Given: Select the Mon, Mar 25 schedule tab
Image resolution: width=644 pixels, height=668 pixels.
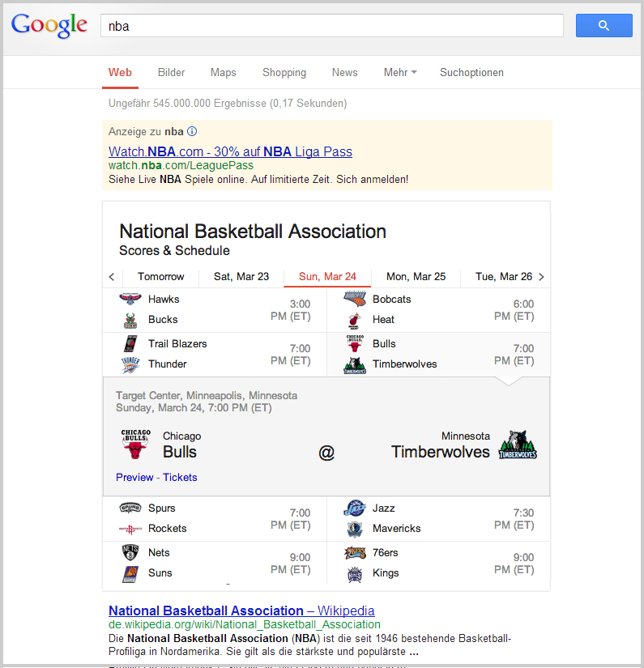Looking at the screenshot, I should coord(416,277).
